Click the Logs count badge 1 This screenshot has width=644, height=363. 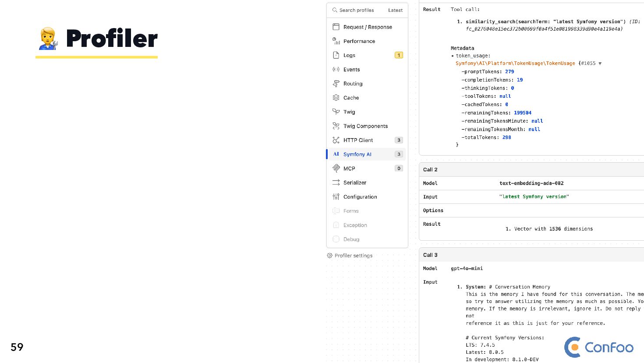(399, 55)
